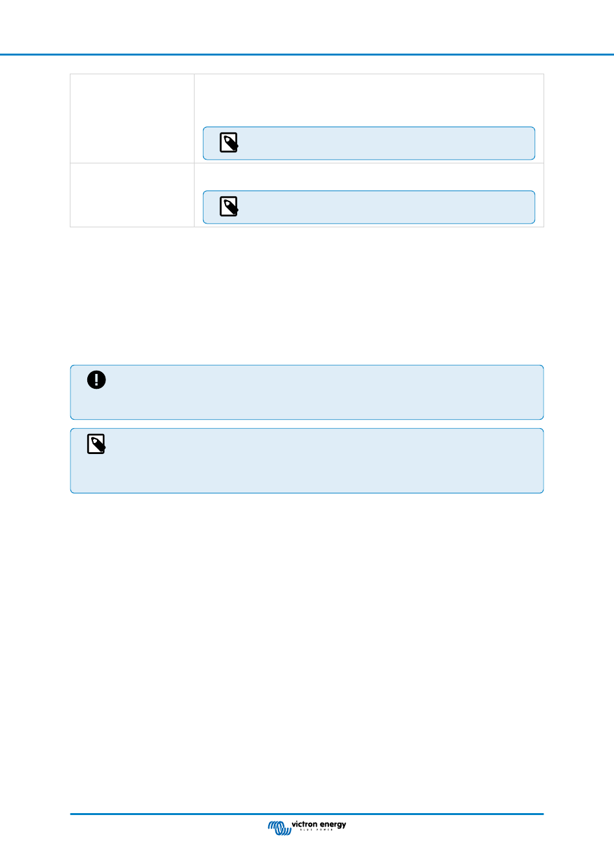The height and width of the screenshot is (868, 614).
Task: Click the note icon in the first table row
Action: pyautogui.click(x=229, y=143)
